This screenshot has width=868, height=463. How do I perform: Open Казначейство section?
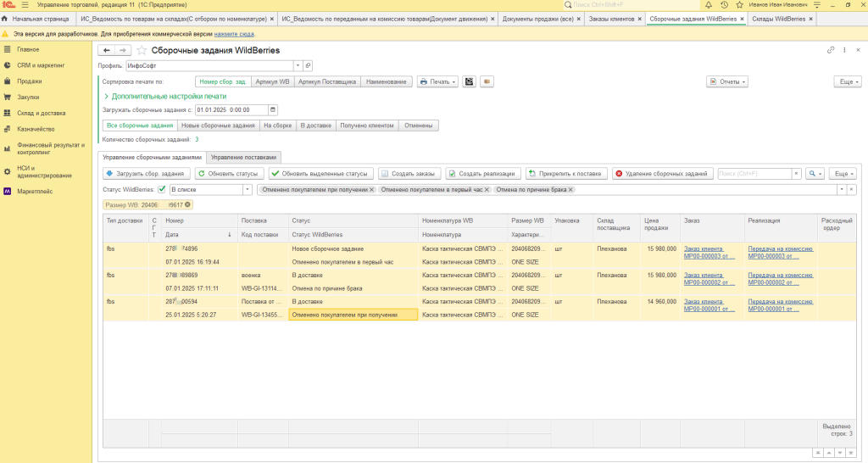(x=36, y=129)
